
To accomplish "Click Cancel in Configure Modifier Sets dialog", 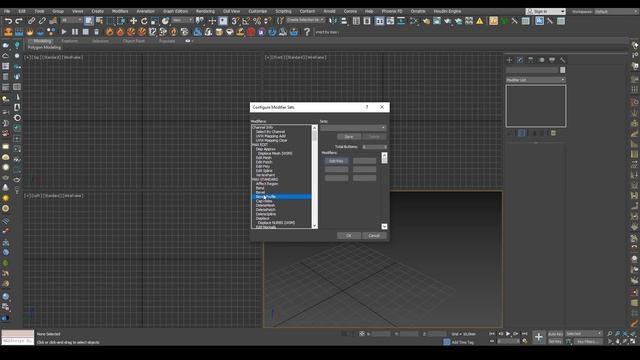I will [374, 236].
